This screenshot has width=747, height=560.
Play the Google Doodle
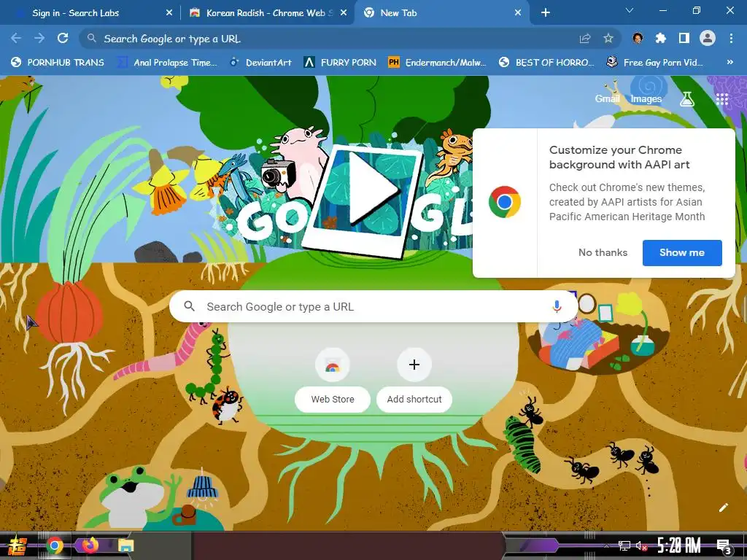coord(373,189)
